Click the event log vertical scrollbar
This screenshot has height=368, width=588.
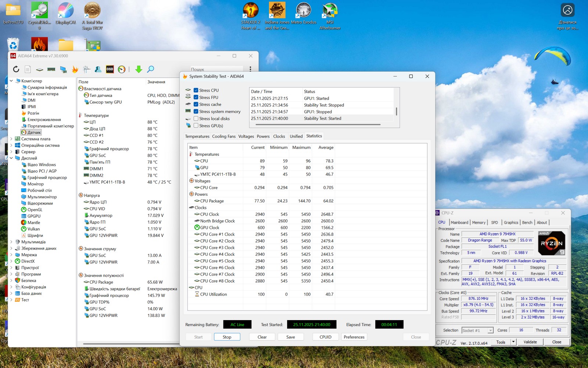pos(396,111)
